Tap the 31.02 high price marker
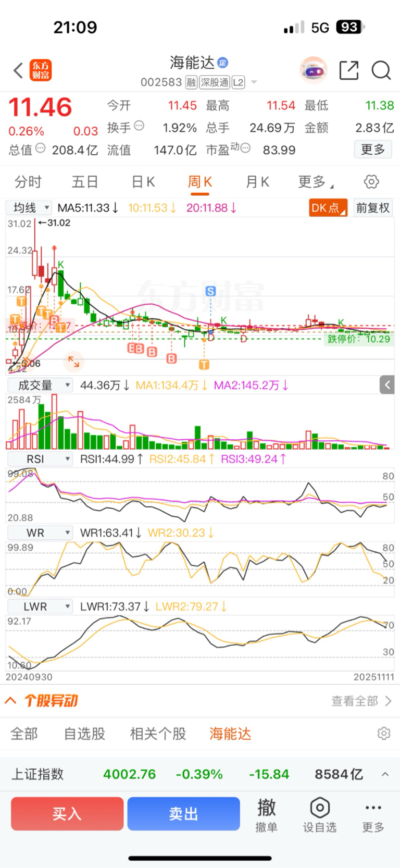 pos(54,223)
